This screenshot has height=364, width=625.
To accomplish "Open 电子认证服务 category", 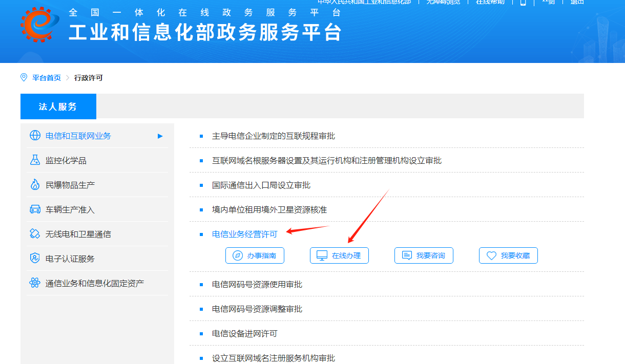I will click(97, 259).
